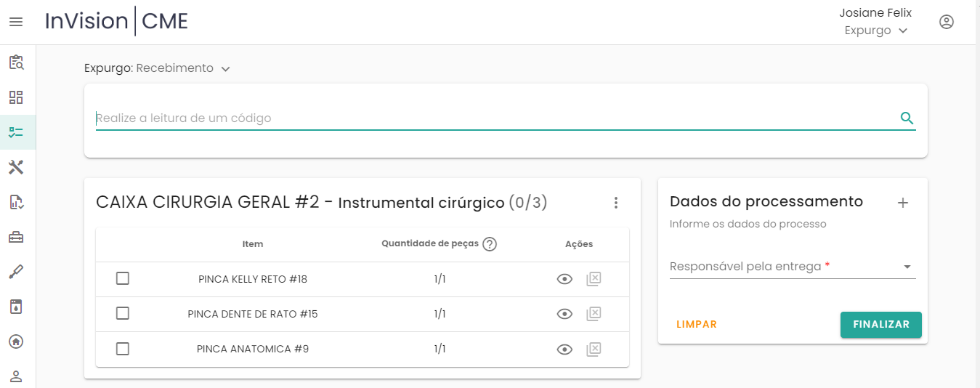Screen dimensions: 980x388
Task: Open the hamburger navigation menu
Action: [x=16, y=22]
